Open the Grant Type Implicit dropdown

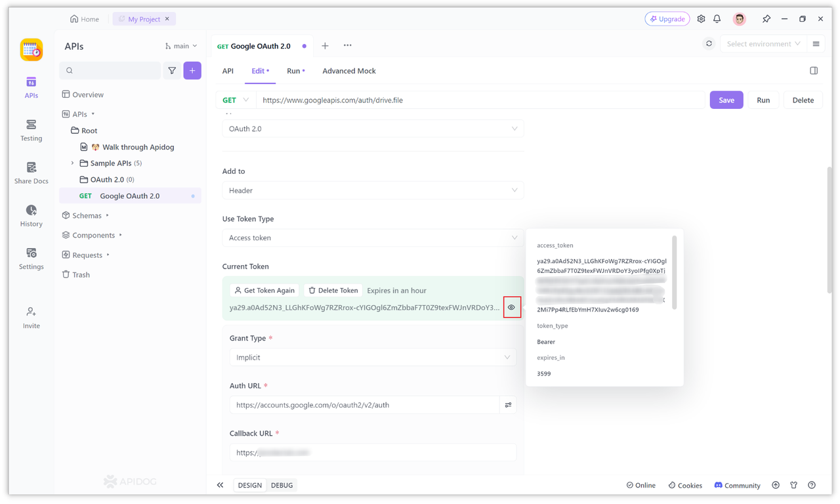click(x=373, y=358)
